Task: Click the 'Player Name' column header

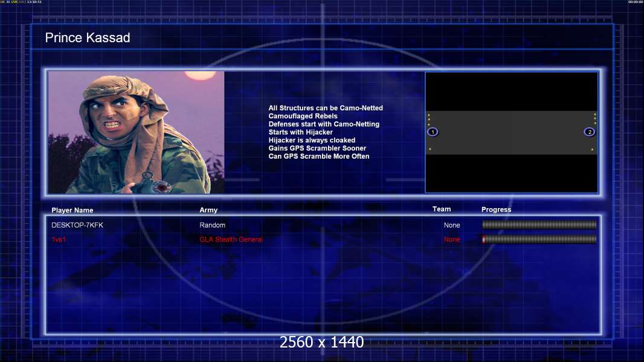Action: [72, 211]
